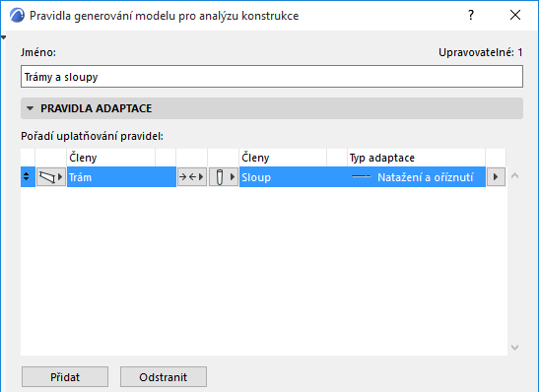Click the Přidat button

point(65,377)
